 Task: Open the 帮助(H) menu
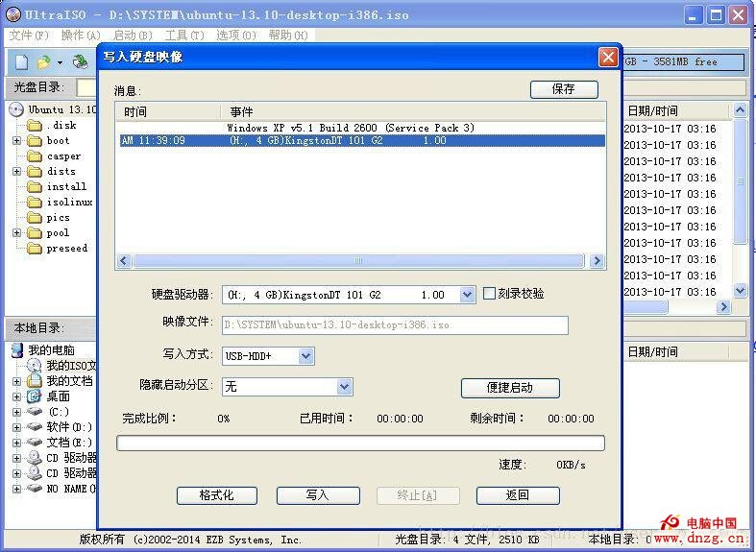tap(288, 36)
